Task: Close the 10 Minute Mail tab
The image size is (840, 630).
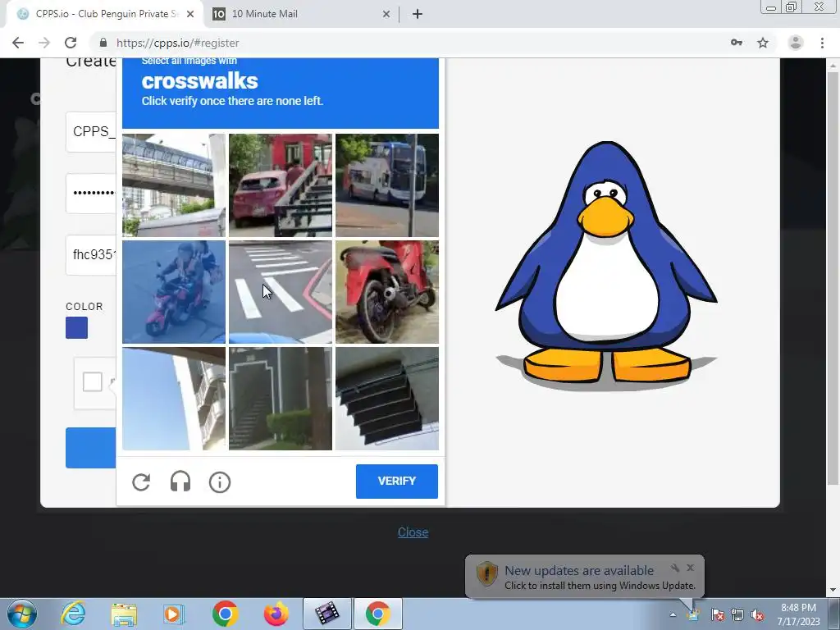Action: (386, 15)
